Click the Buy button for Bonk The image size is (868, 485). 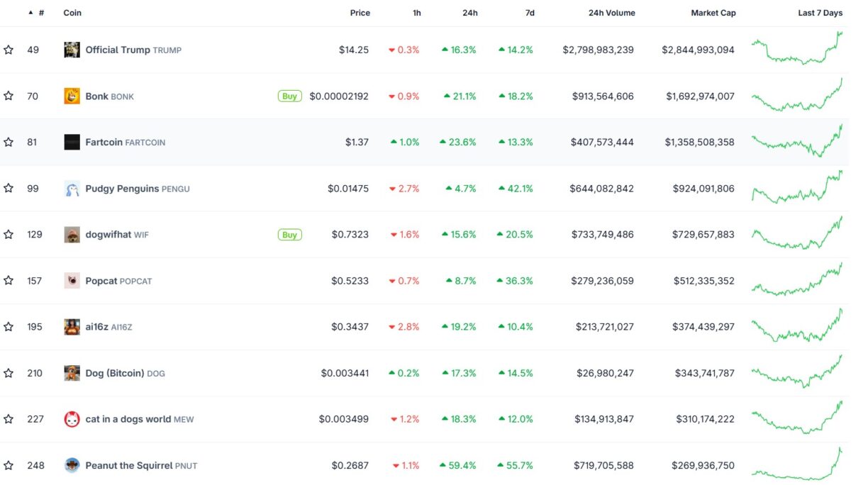coord(289,96)
